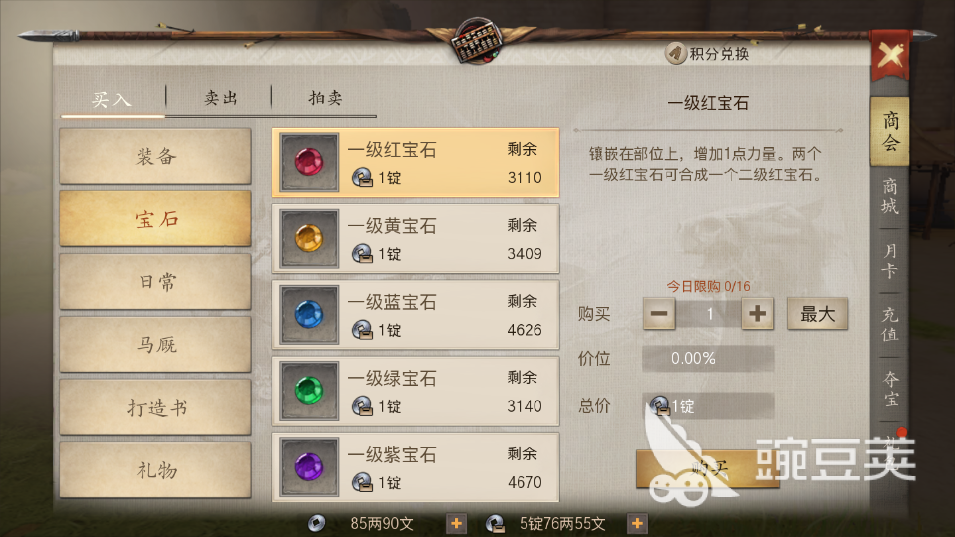Viewport: 955px width, 537px height.
Task: Add ingots with the 5锭76两55文 plus icon
Action: [637, 523]
